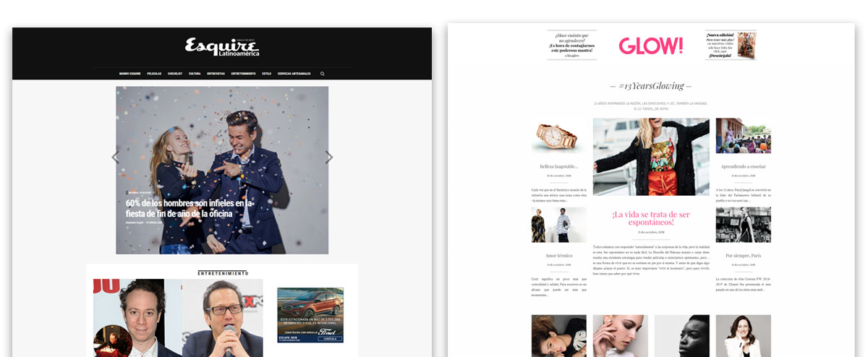Open the black-and-white profile portrait thumbnail
Viewport: 868px width, 357px height.
point(682,335)
